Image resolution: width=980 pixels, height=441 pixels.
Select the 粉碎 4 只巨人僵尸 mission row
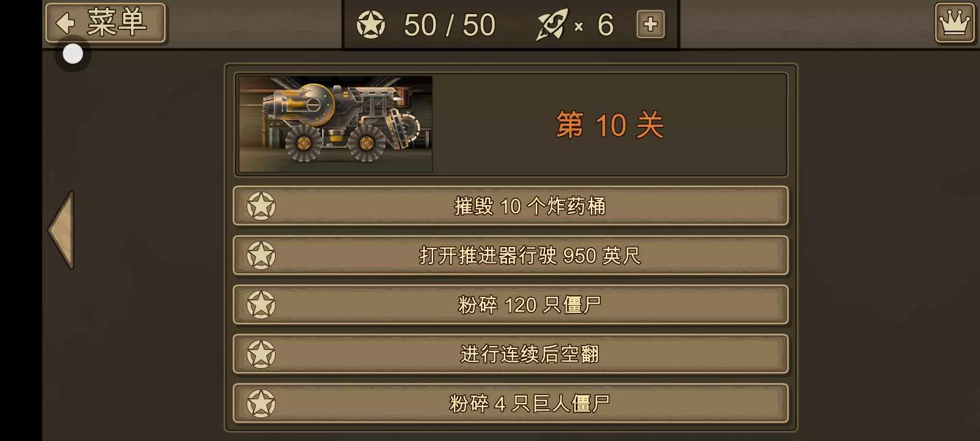click(510, 404)
